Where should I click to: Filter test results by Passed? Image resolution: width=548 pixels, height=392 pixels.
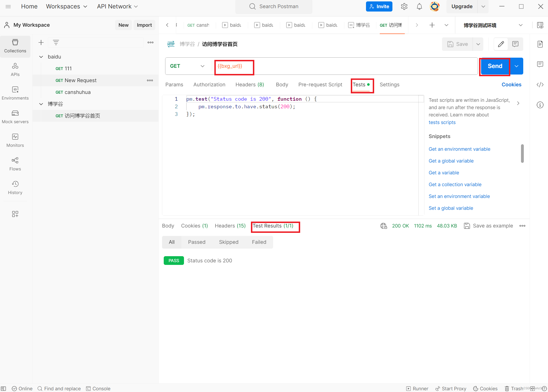[197, 242]
